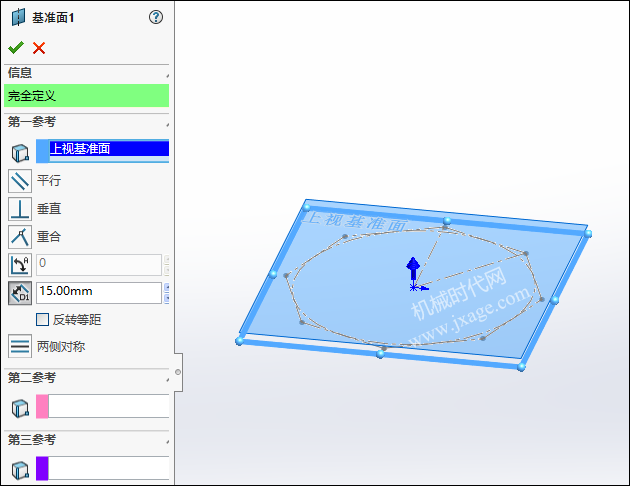Open help for the 基准面1 panel

(156, 17)
